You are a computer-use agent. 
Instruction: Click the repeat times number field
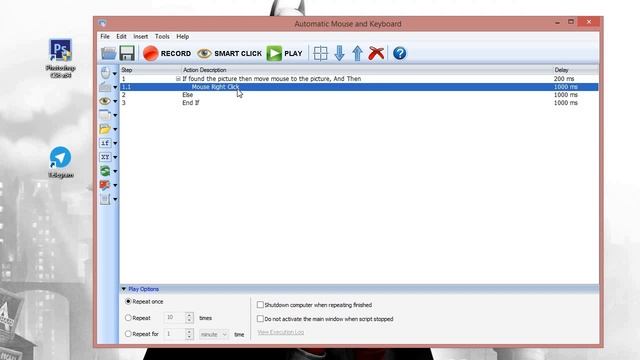coord(174,318)
